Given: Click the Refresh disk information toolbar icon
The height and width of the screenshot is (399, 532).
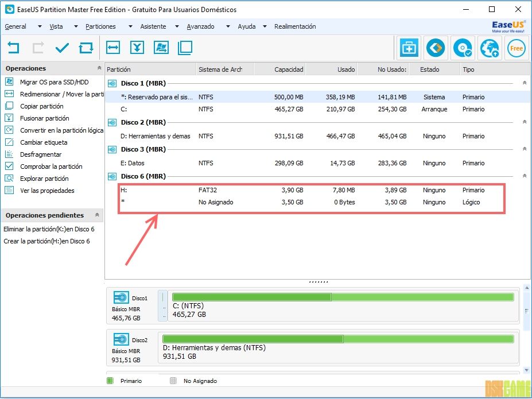Looking at the screenshot, I should (86, 48).
